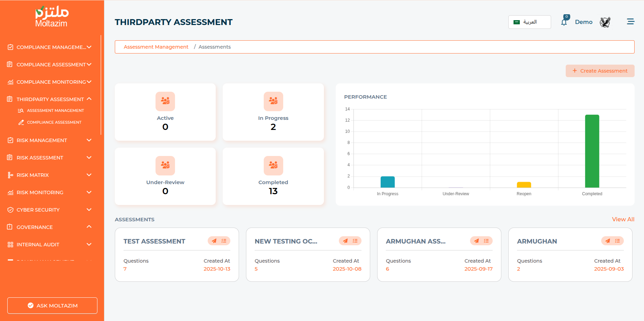
Task: Expand Compliance Management menu
Action: click(x=50, y=47)
